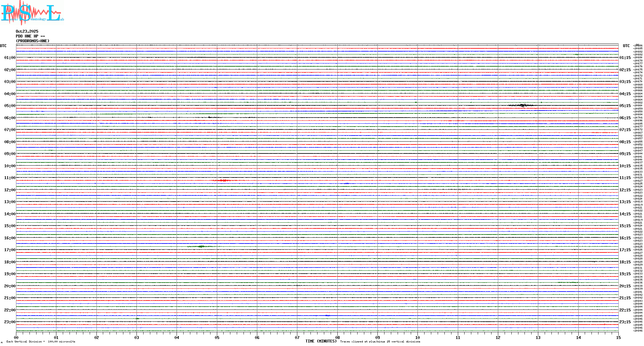
Task: Click the PSL Seismology Lab logo
Action: 32,13
